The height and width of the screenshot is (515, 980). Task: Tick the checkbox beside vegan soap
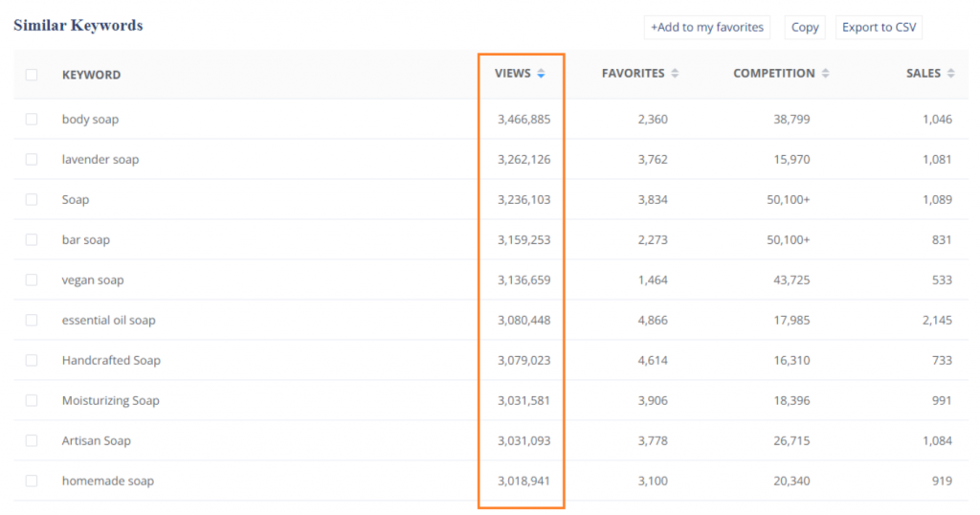[32, 280]
